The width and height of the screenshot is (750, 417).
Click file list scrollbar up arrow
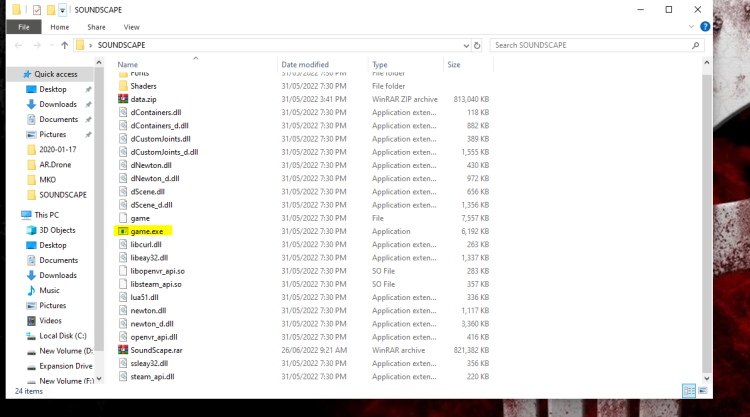coord(706,63)
